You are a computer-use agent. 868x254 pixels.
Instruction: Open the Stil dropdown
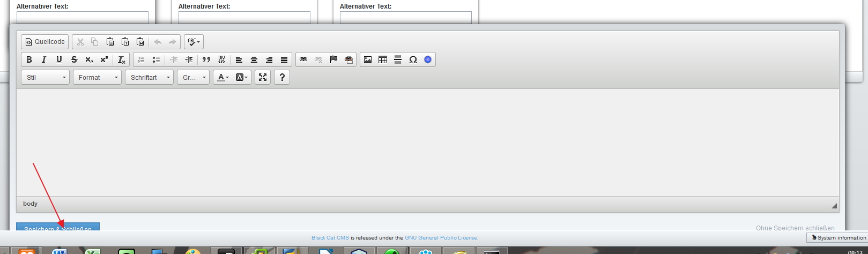(x=46, y=77)
